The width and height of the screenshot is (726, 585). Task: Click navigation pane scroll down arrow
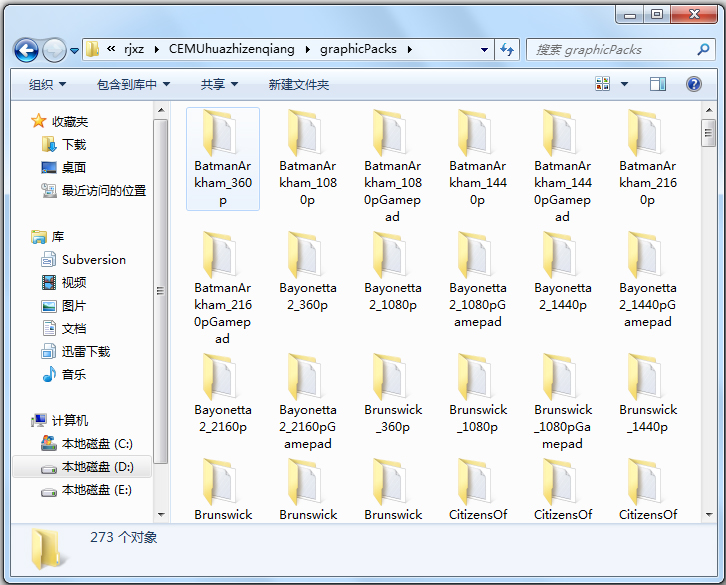(161, 515)
